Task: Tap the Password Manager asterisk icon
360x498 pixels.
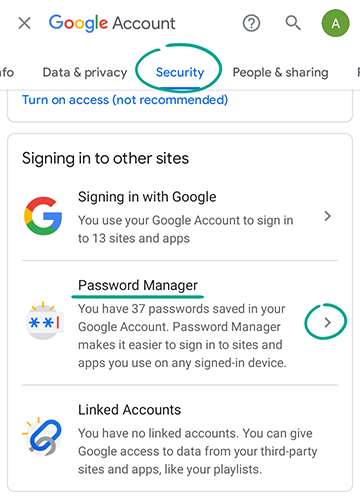Action: click(44, 321)
